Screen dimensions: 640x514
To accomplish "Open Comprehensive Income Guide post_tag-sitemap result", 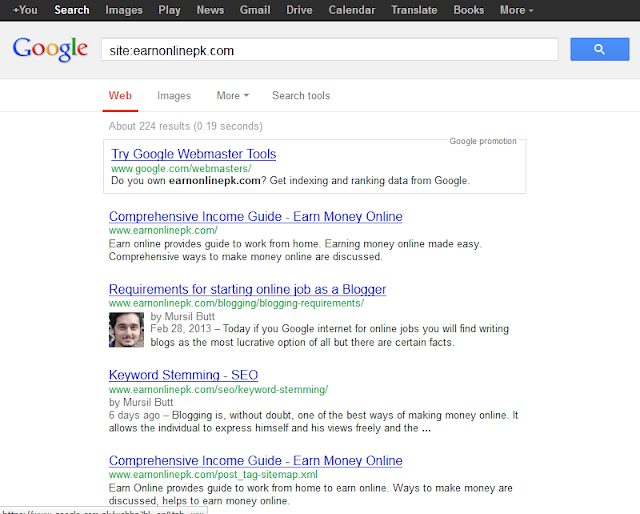I will 256,461.
